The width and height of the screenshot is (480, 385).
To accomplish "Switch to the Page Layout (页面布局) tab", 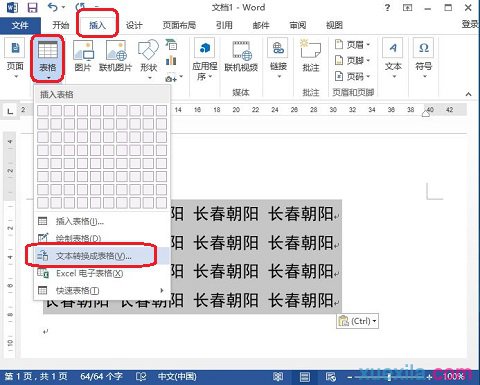I will point(179,25).
